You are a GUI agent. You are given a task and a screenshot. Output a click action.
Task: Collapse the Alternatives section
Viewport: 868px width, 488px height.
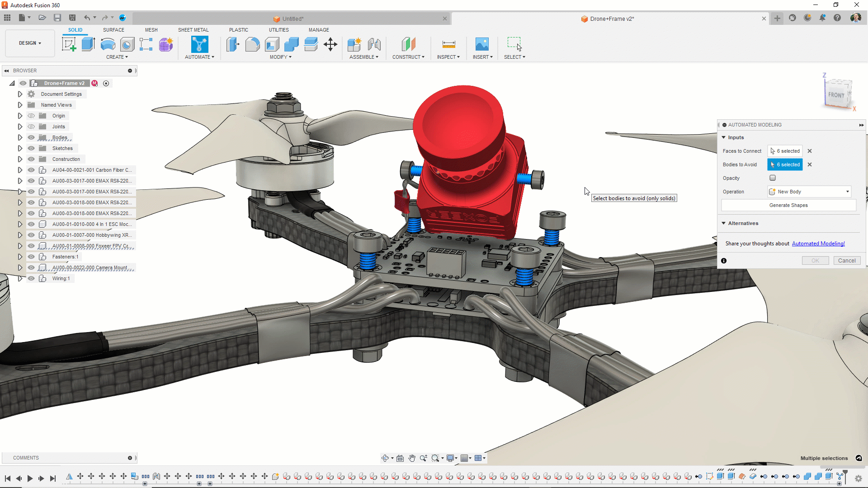coord(724,223)
